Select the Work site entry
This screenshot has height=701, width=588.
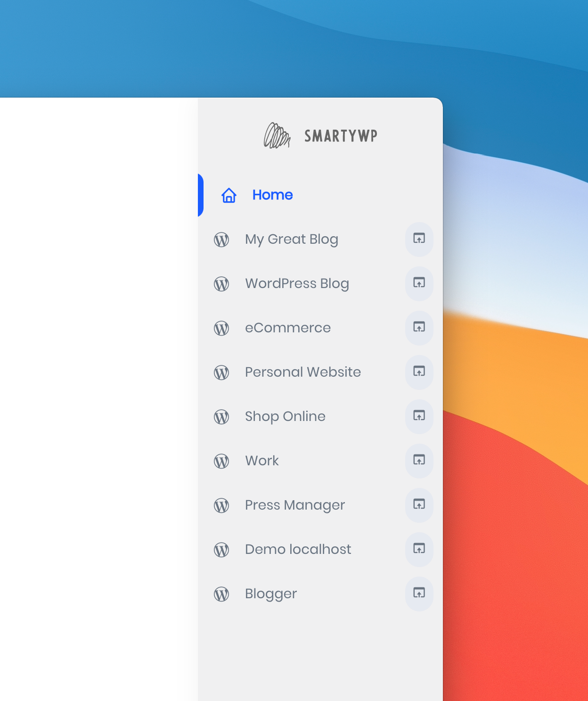261,461
